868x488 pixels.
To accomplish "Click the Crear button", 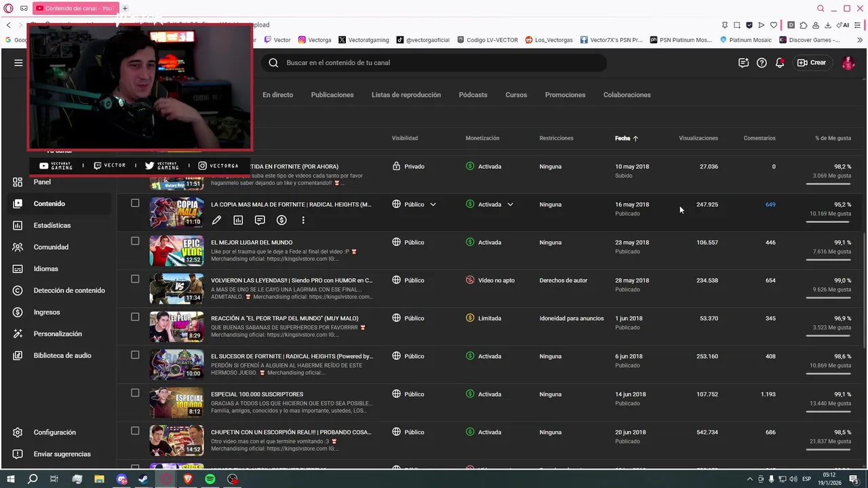I will pos(812,62).
